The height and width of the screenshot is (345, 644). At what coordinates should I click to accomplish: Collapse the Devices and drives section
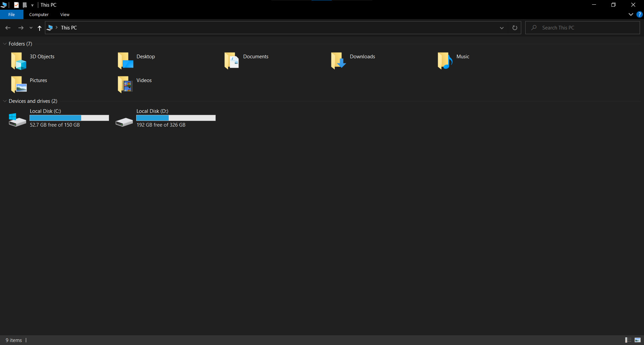[5, 101]
